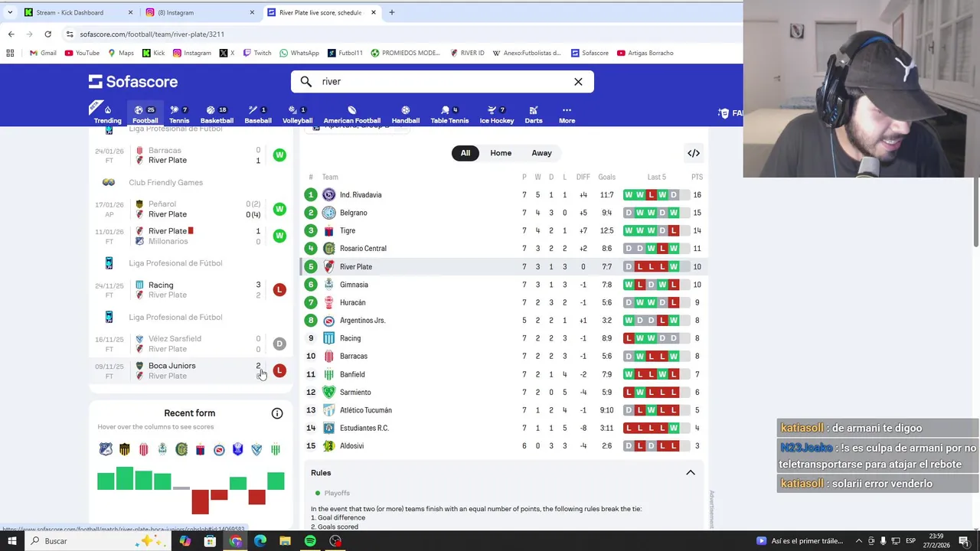980x551 pixels.
Task: Go to American Football section
Action: pos(351,115)
